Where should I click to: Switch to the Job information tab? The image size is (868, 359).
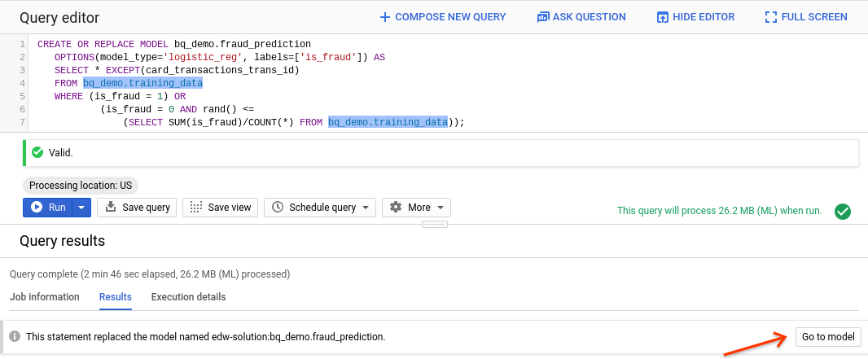coord(45,297)
